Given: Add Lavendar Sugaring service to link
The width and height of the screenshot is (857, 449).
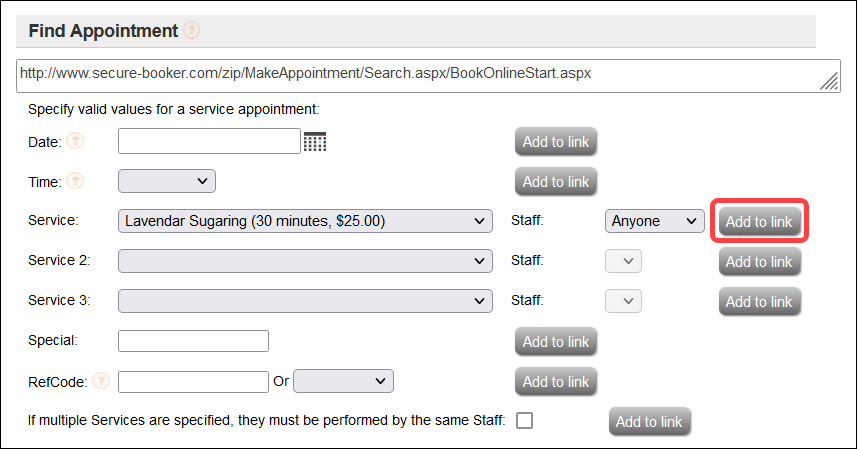Looking at the screenshot, I should click(759, 221).
